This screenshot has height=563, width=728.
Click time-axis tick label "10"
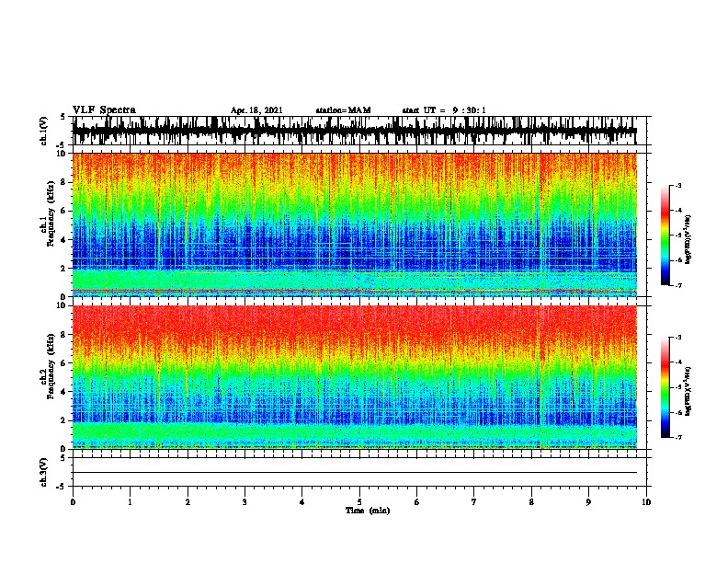[x=646, y=502]
